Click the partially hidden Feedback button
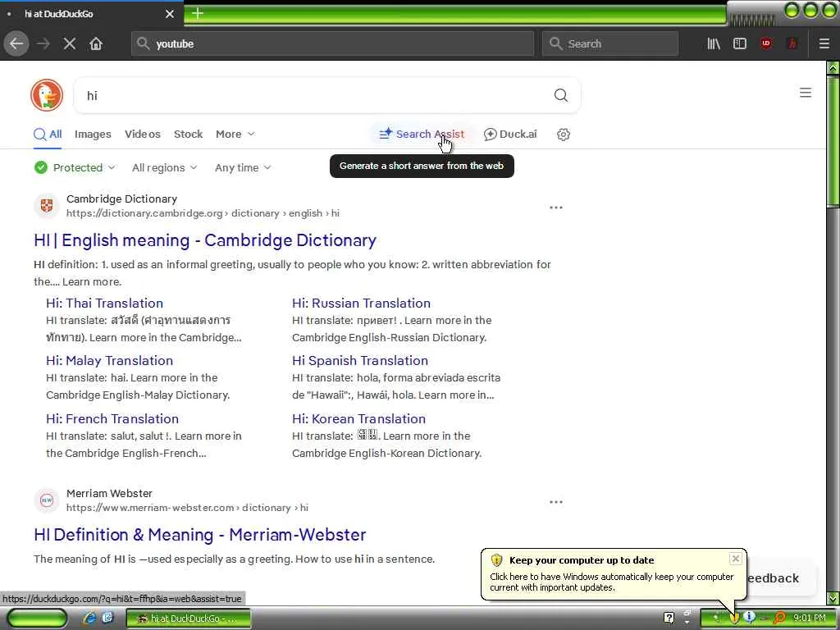This screenshot has width=840, height=630. pos(781,578)
